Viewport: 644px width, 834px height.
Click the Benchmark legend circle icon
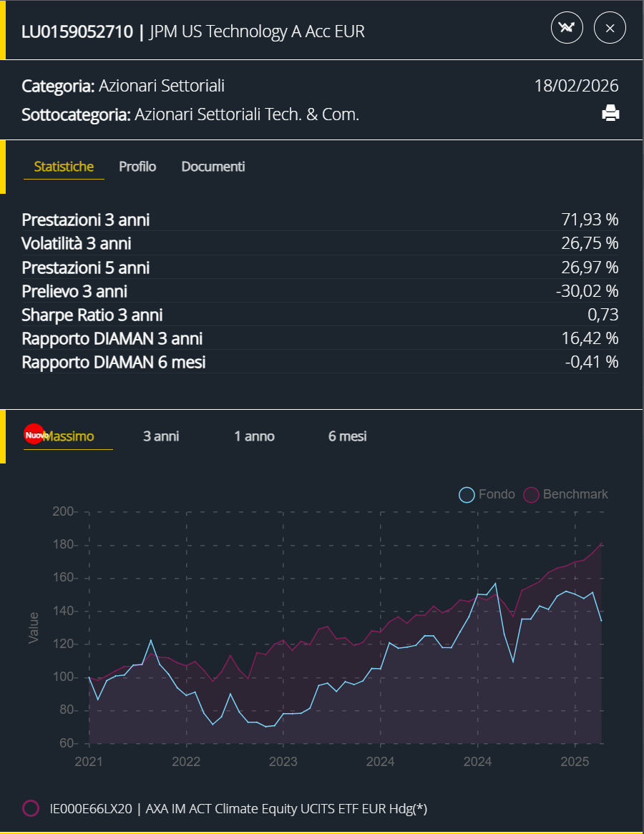(x=531, y=494)
